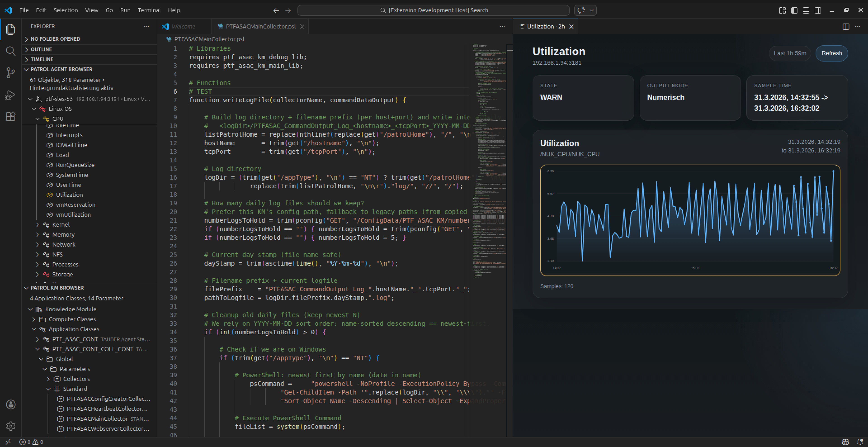Split the Utilization editor right

(846, 27)
